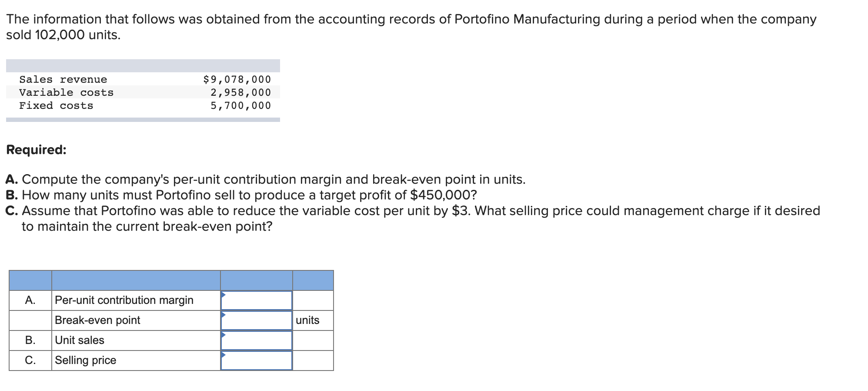Click the 'Selling price' row label
The width and height of the screenshot is (868, 391).
(x=85, y=361)
